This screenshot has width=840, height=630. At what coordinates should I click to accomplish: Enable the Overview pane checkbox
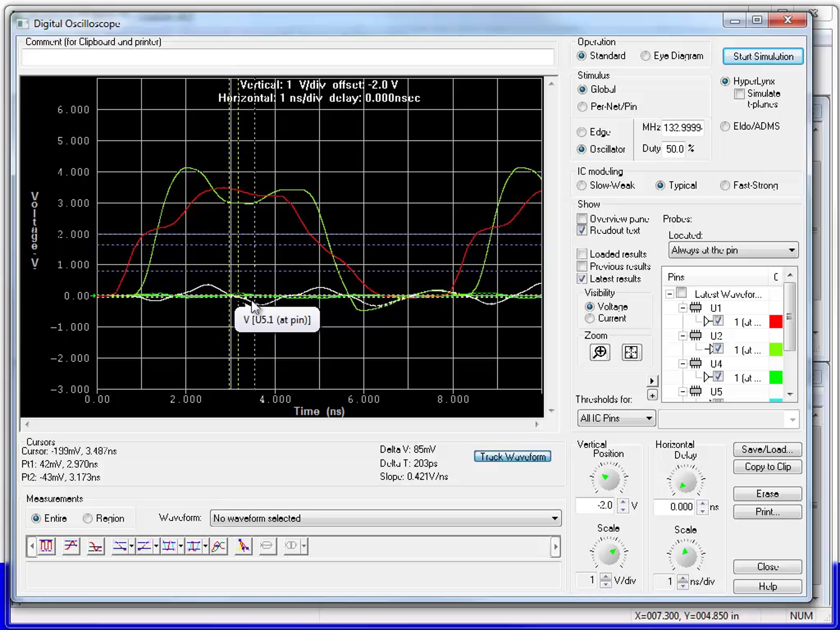pos(582,219)
